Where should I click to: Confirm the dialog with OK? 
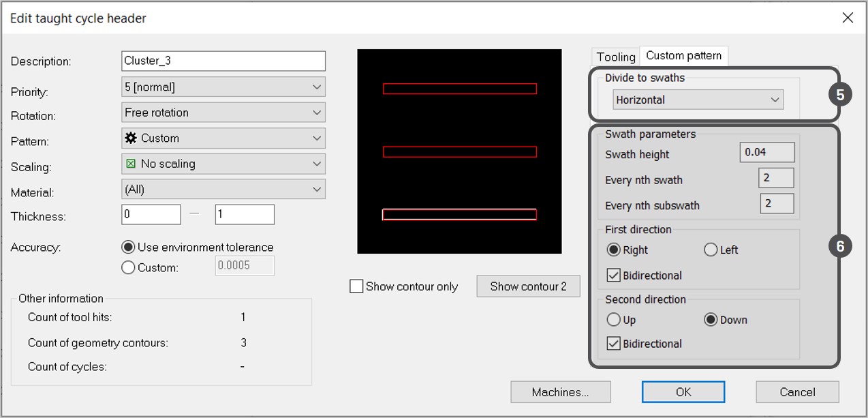pos(683,392)
